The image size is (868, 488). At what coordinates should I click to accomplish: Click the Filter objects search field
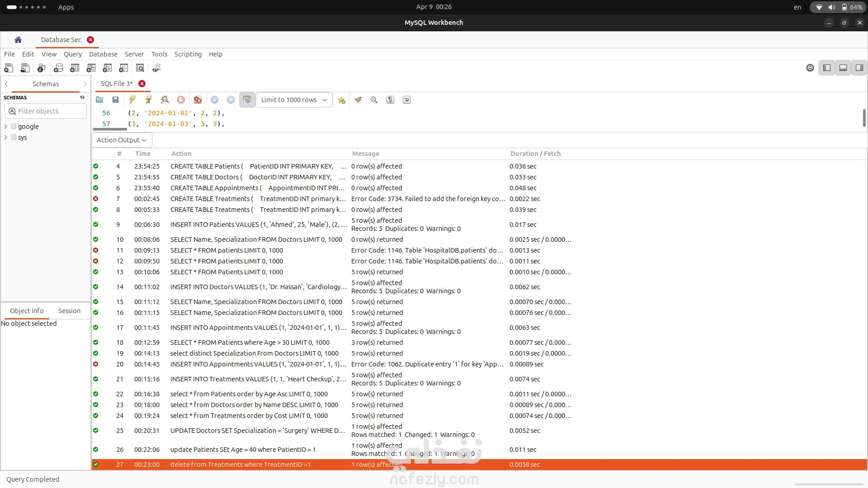pyautogui.click(x=46, y=111)
